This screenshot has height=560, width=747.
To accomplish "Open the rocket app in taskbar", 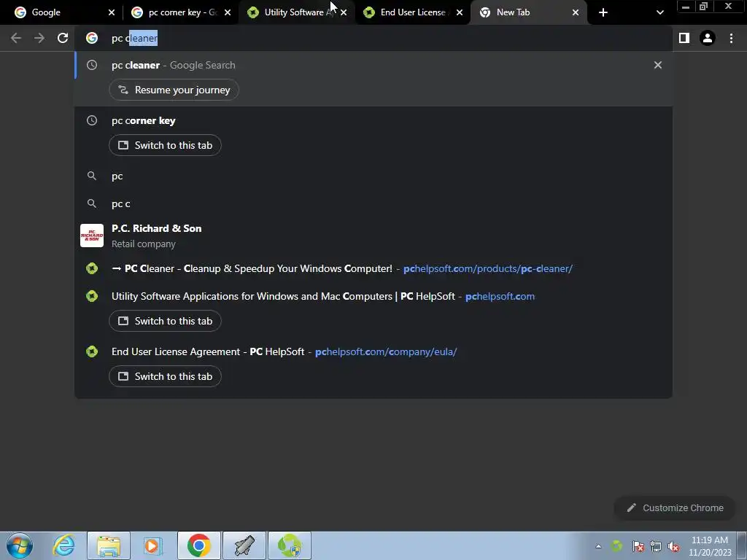I will click(244, 545).
